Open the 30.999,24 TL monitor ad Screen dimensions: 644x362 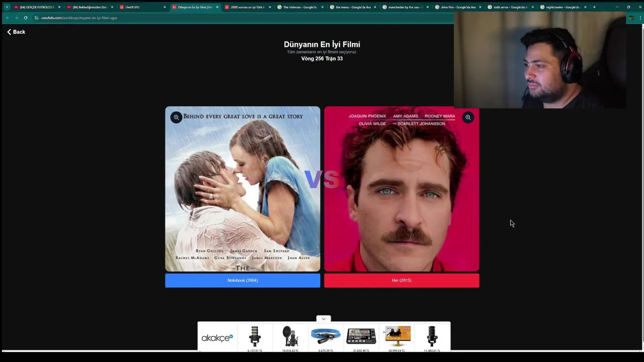396,338
